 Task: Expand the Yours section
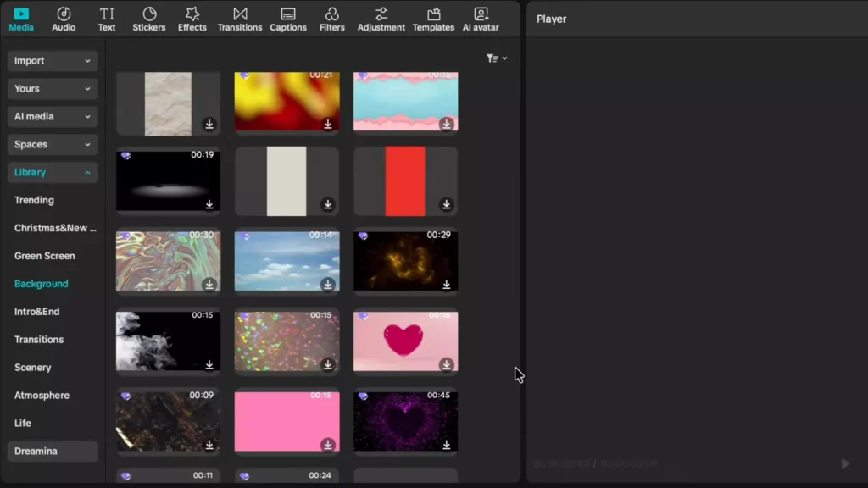[53, 88]
